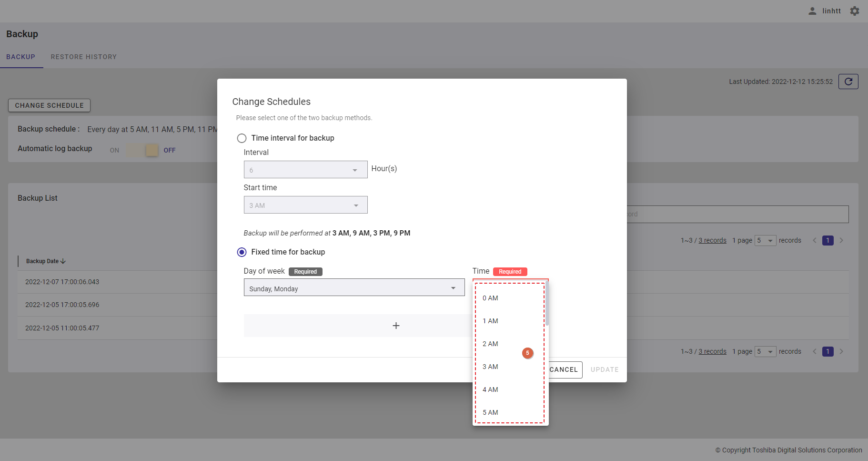This screenshot has width=868, height=461.
Task: Sort by Backup Date arrow icon
Action: click(x=63, y=261)
